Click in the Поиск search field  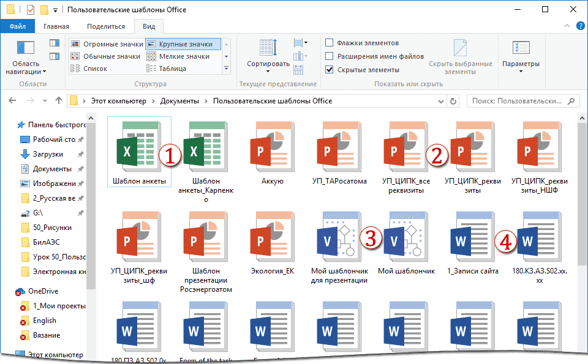point(518,101)
